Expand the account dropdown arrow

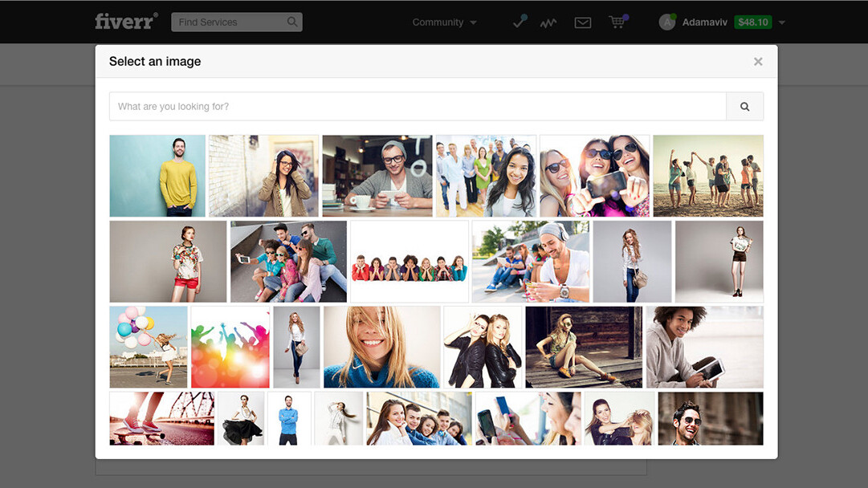click(x=782, y=23)
